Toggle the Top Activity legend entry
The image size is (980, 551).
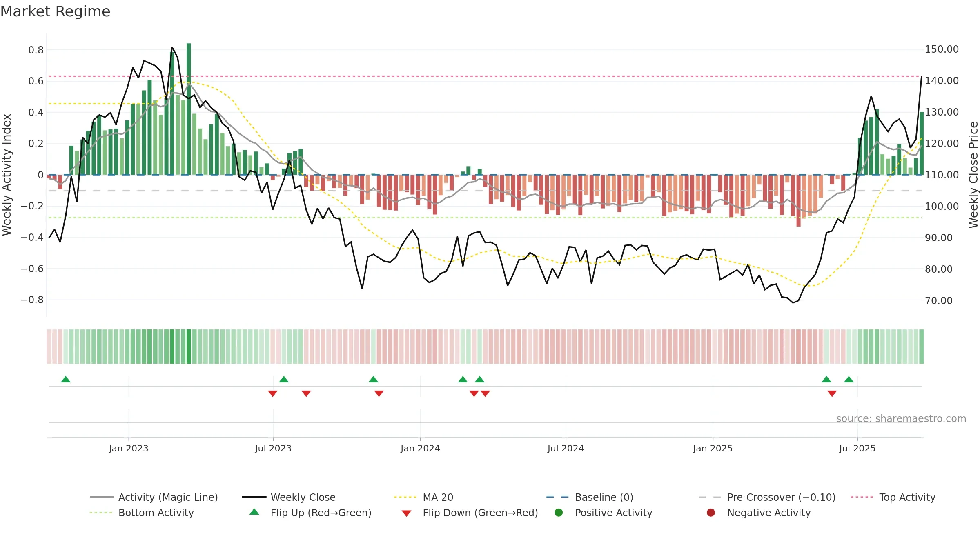pyautogui.click(x=893, y=497)
